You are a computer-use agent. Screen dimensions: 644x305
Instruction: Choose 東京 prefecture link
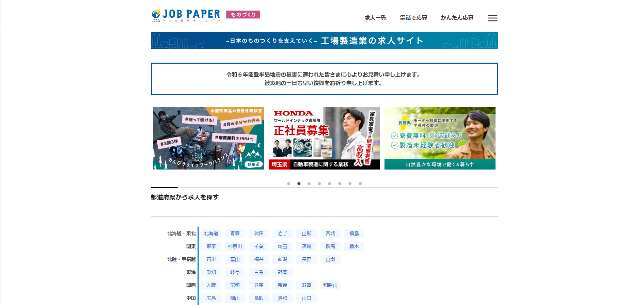tap(211, 246)
